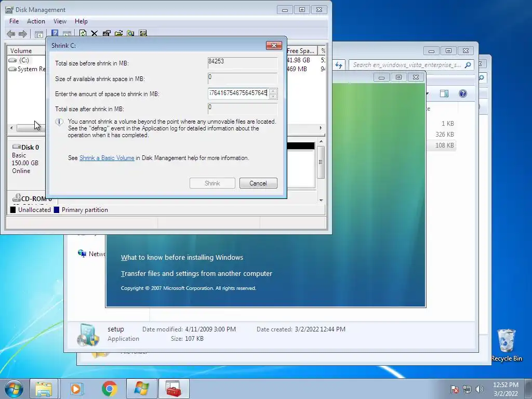This screenshot has width=532, height=399.
Task: Close the Shrink C: dialog with red X
Action: 274,46
